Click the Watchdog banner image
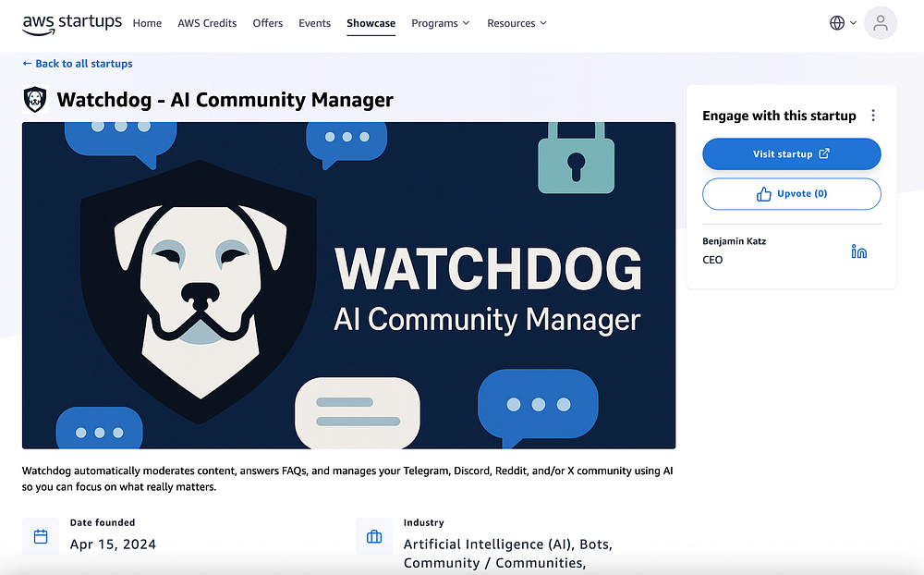924x575 pixels. pyautogui.click(x=349, y=286)
